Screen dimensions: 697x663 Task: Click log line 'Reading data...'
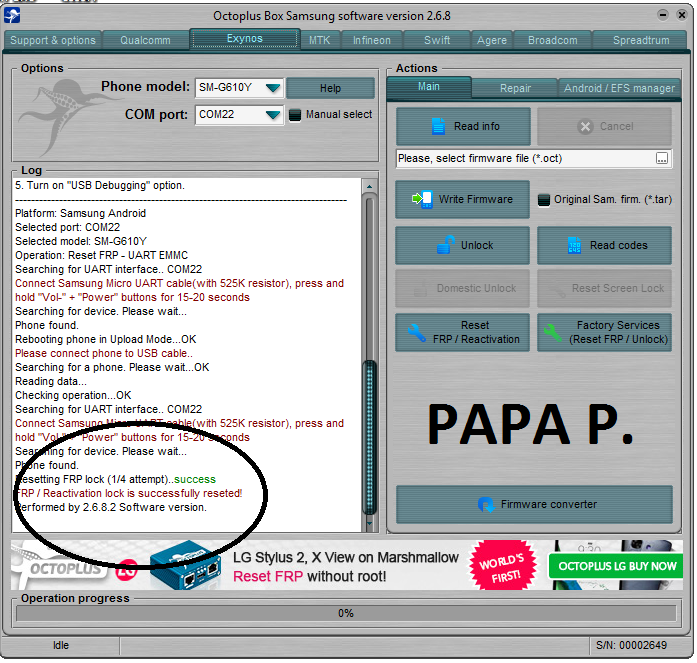click(x=51, y=381)
